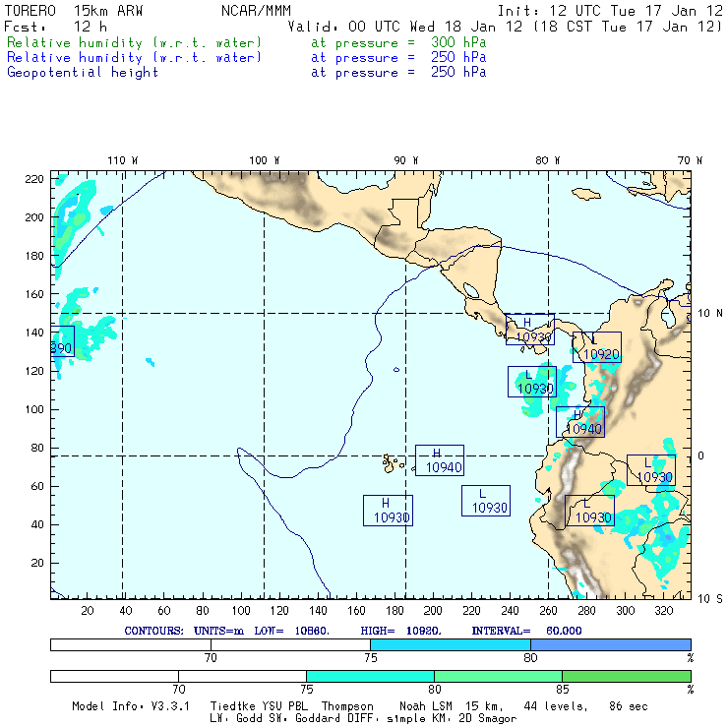The height and width of the screenshot is (728, 728).
Task: Click the '70 W' longitude label
Action: [690, 160]
